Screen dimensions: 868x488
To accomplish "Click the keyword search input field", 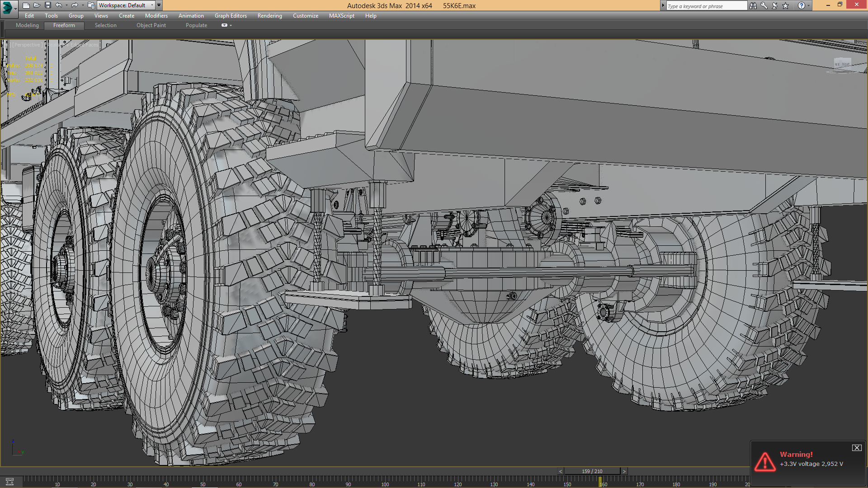I will (x=706, y=6).
